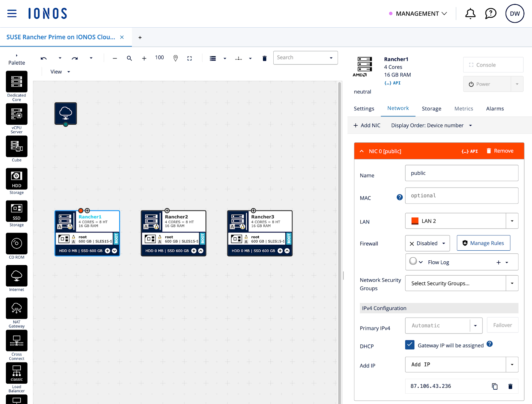Switch to the Storage tab

(x=431, y=109)
